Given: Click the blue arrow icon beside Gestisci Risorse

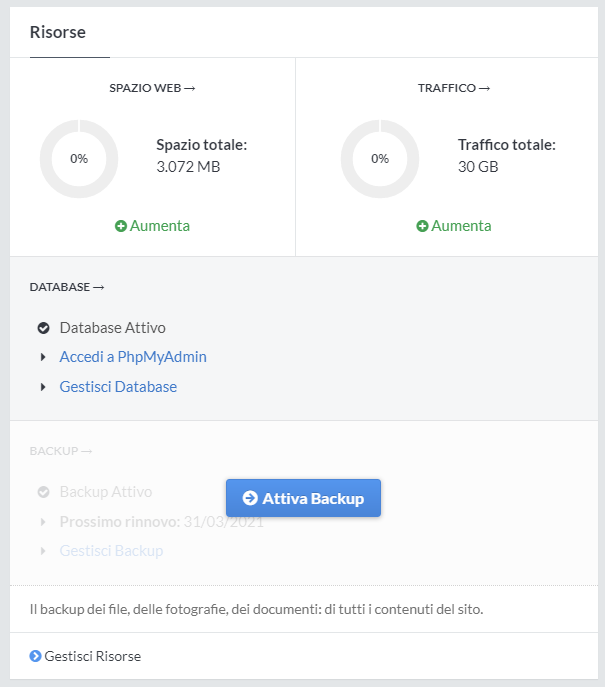Looking at the screenshot, I should tap(36, 657).
